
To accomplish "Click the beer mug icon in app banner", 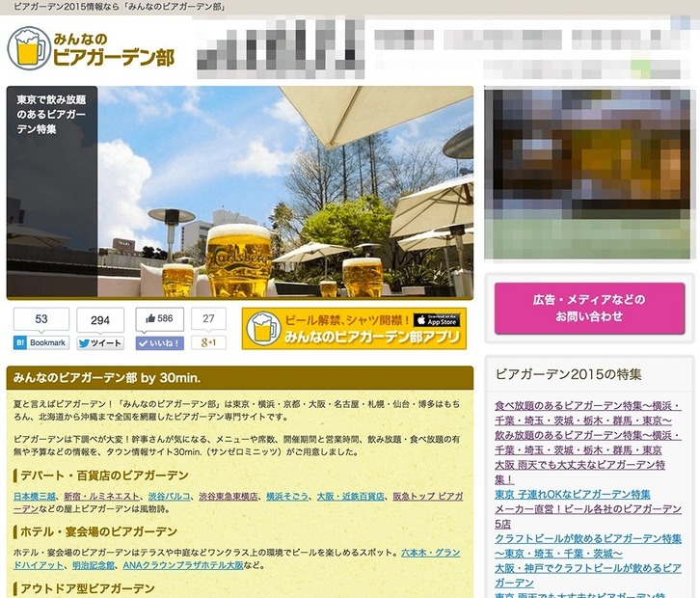I will [263, 329].
